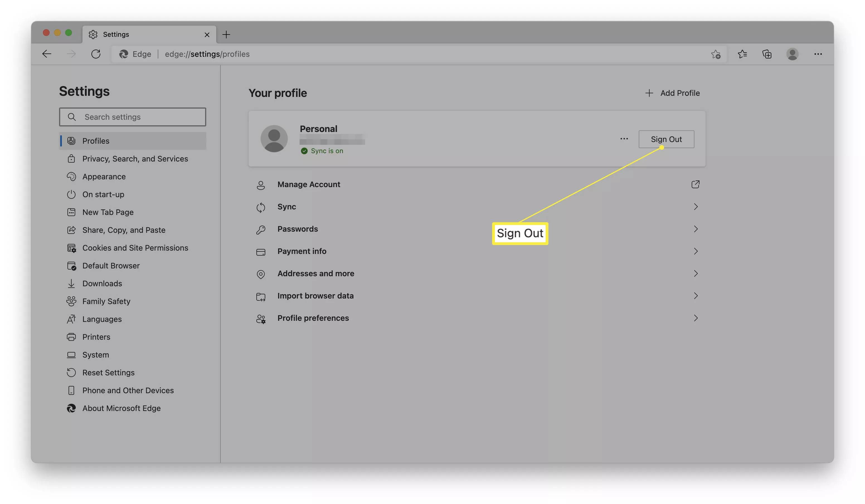Click the Sign Out button on profile
Viewport: 865px width, 504px height.
click(666, 139)
